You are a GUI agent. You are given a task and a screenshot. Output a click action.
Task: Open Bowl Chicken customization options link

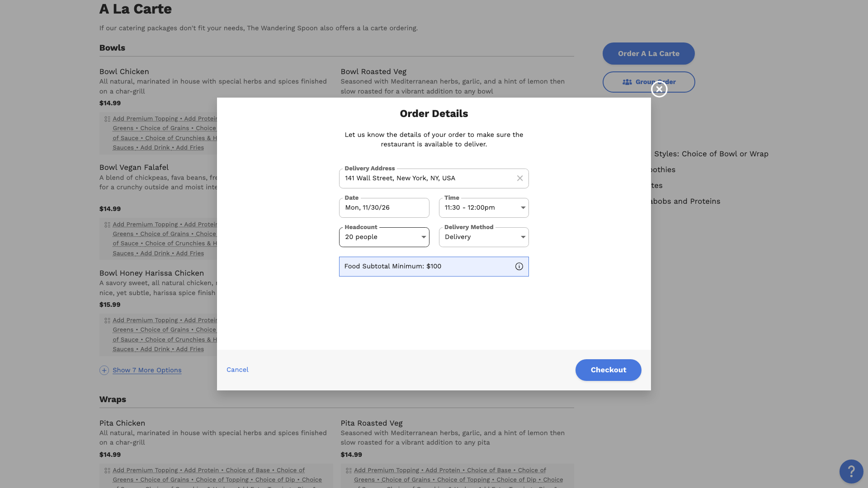point(165,133)
